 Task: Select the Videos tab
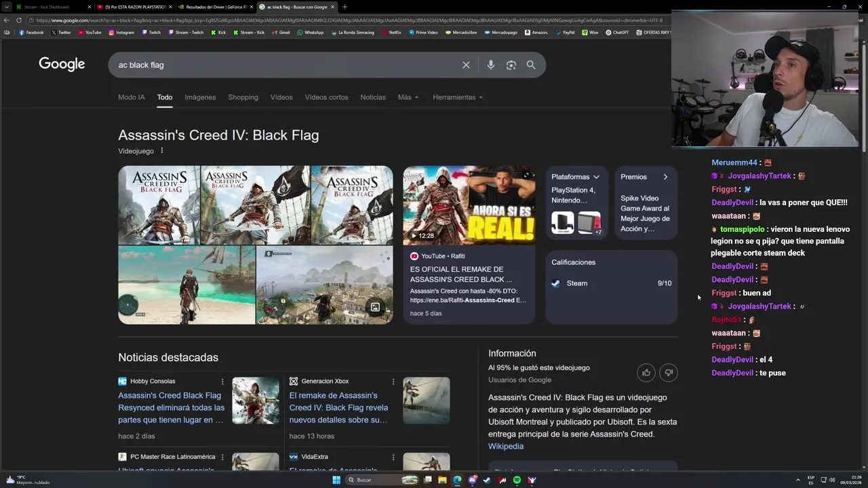(x=281, y=97)
